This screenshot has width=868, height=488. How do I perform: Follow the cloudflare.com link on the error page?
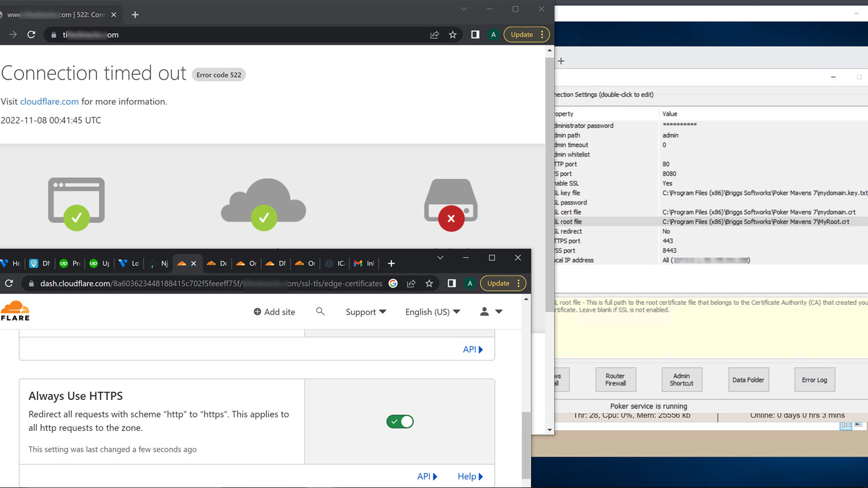pyautogui.click(x=49, y=102)
